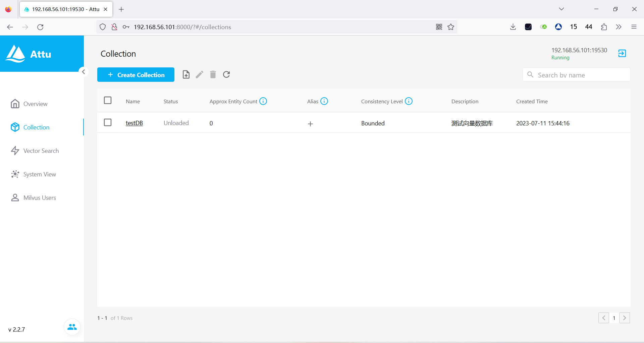
Task: Click the v 2.2.7 version label
Action: point(17,329)
